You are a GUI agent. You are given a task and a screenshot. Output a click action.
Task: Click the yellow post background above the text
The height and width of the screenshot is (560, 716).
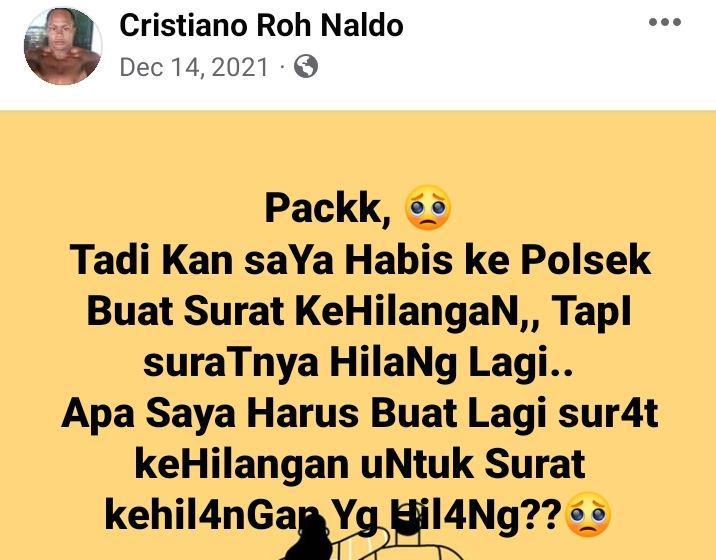[x=358, y=146]
